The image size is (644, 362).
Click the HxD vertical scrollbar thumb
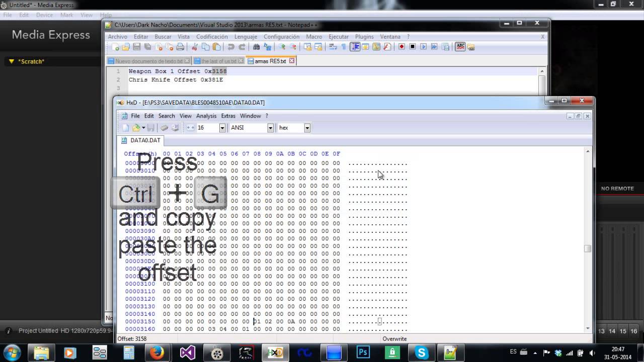pyautogui.click(x=587, y=248)
